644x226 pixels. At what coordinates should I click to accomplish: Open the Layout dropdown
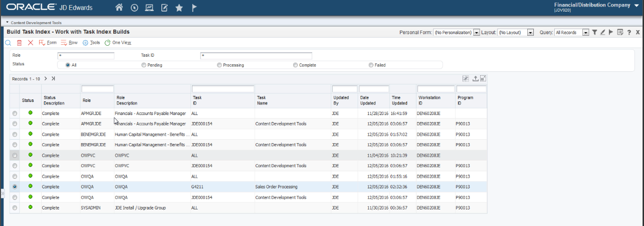[x=531, y=32]
